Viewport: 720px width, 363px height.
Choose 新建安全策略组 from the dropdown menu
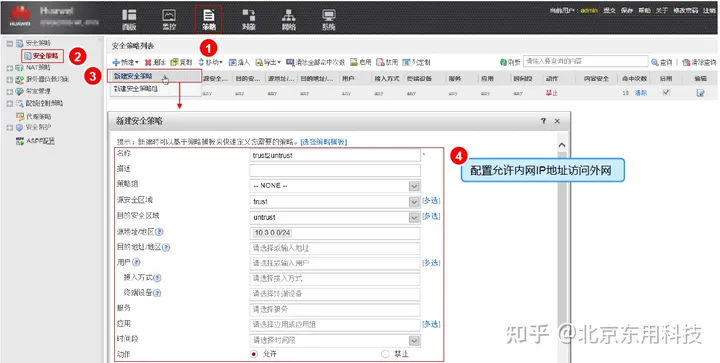136,89
